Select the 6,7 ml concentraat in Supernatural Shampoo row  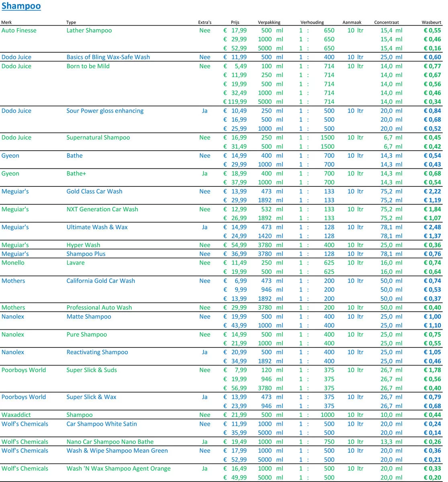pyautogui.click(x=393, y=137)
